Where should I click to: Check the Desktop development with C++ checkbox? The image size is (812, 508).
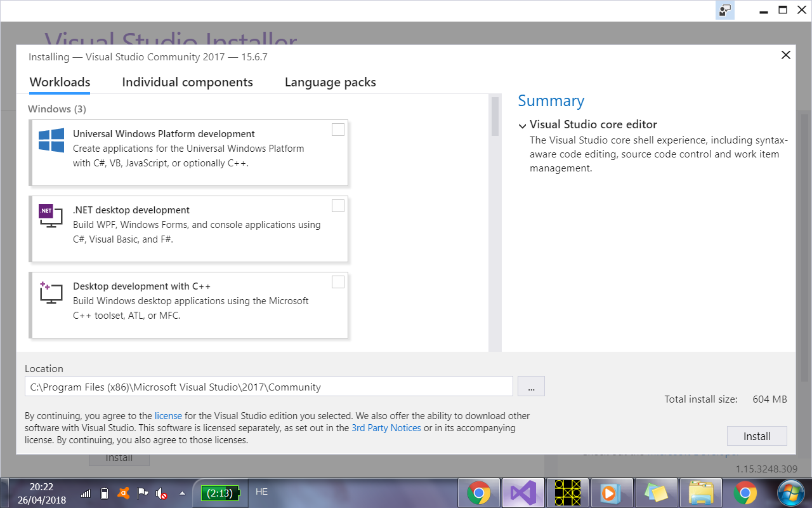(338, 282)
